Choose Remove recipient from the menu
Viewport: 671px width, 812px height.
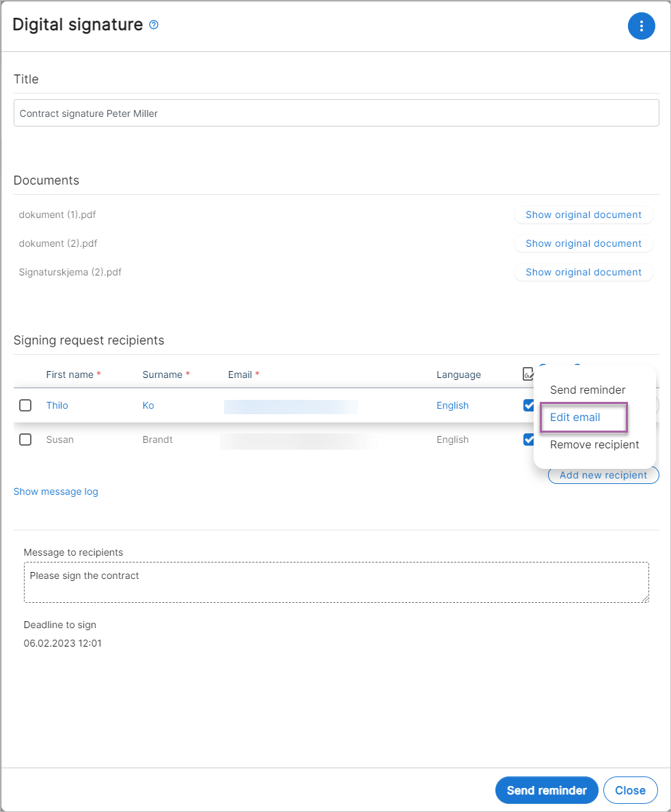point(594,444)
